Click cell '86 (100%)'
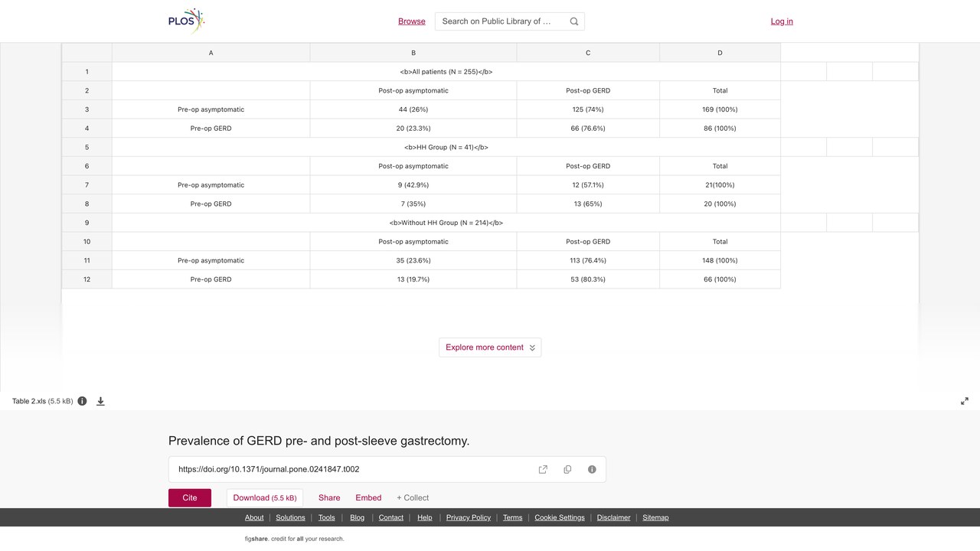The width and height of the screenshot is (980, 551). click(720, 129)
